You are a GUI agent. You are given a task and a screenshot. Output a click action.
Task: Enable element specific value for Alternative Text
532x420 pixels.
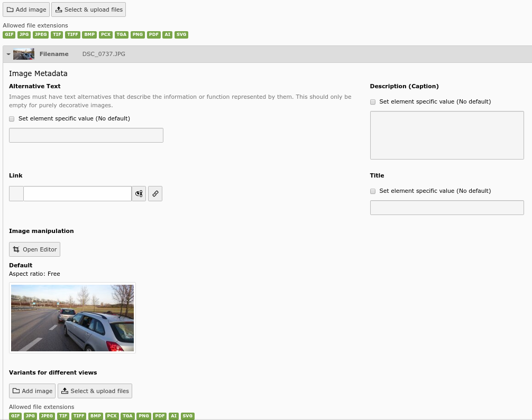click(12, 118)
